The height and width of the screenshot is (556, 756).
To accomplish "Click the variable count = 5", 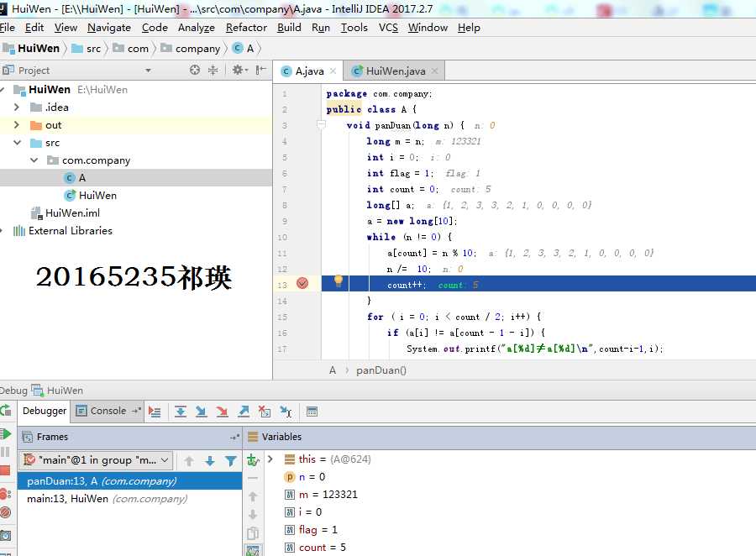I will 315,548.
